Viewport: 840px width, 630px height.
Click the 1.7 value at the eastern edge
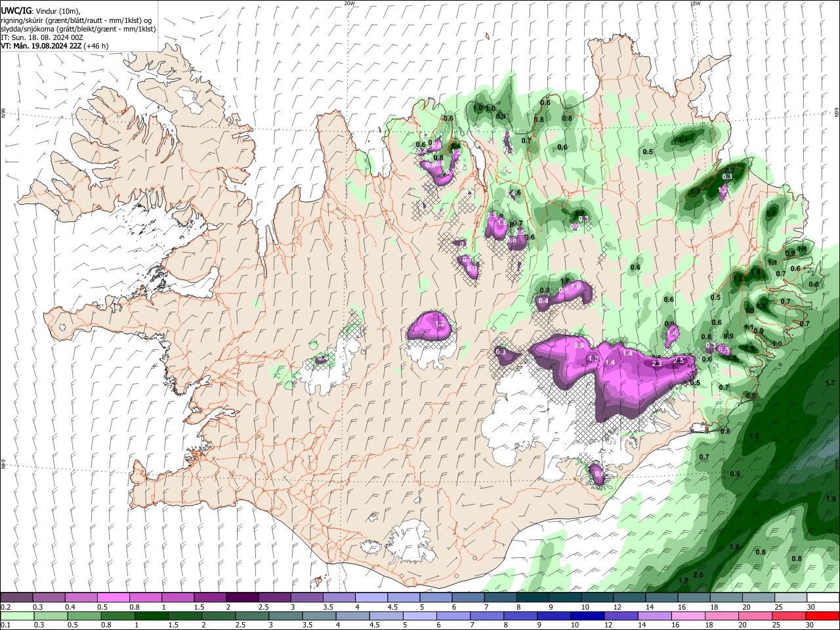pos(830,383)
